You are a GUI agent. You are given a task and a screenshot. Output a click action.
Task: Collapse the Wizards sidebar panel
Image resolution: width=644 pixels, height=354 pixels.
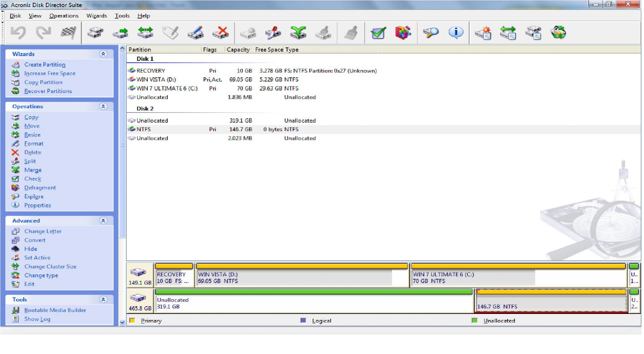coord(103,54)
